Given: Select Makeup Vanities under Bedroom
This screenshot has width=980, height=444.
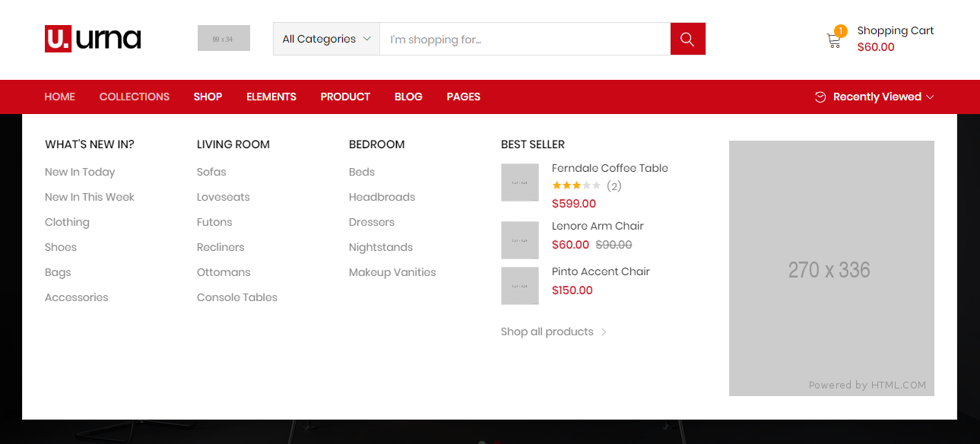Looking at the screenshot, I should [392, 272].
